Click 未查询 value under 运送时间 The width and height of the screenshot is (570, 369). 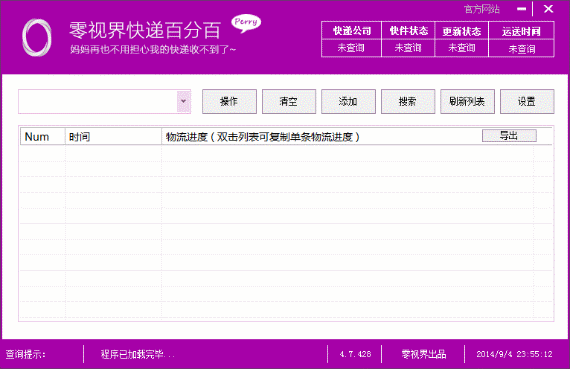522,48
